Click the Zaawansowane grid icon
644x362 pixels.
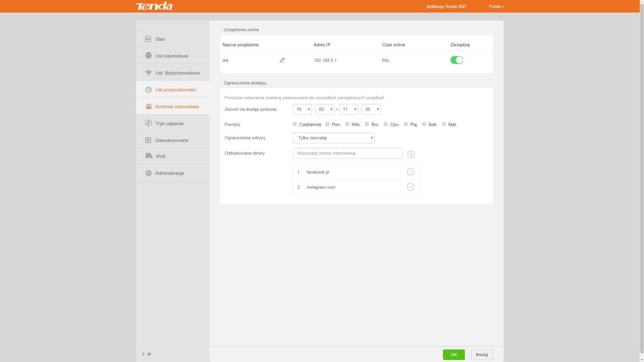tap(148, 140)
